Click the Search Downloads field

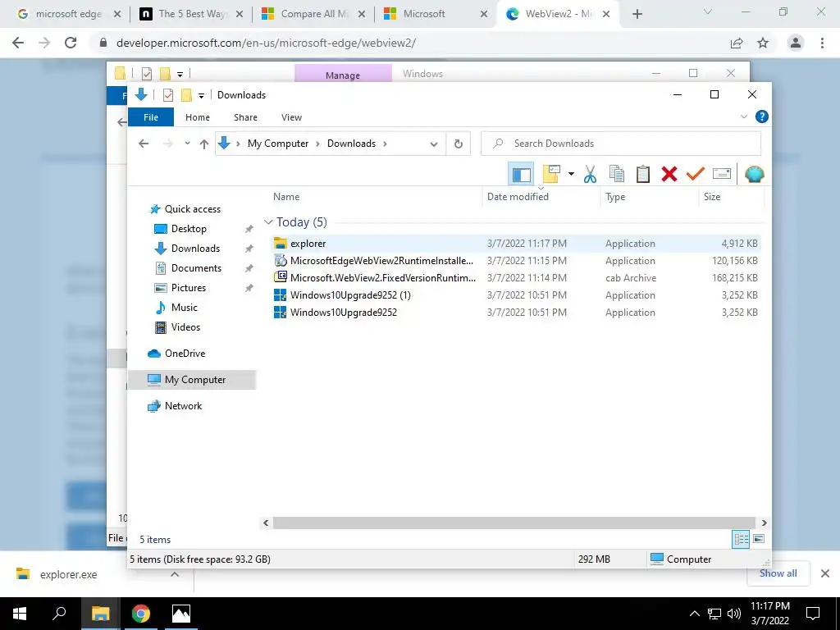coord(621,144)
